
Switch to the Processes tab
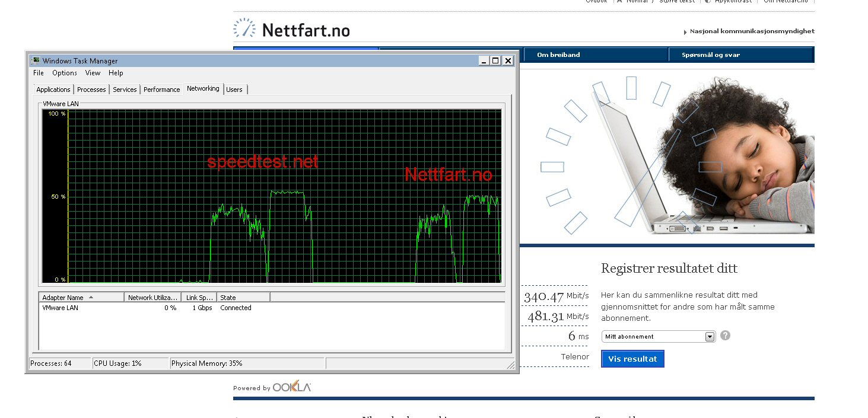click(91, 90)
